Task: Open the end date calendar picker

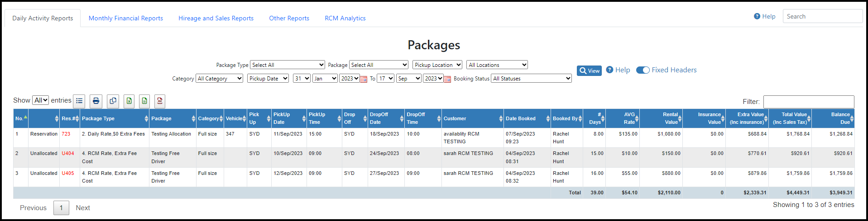Action: point(447,79)
